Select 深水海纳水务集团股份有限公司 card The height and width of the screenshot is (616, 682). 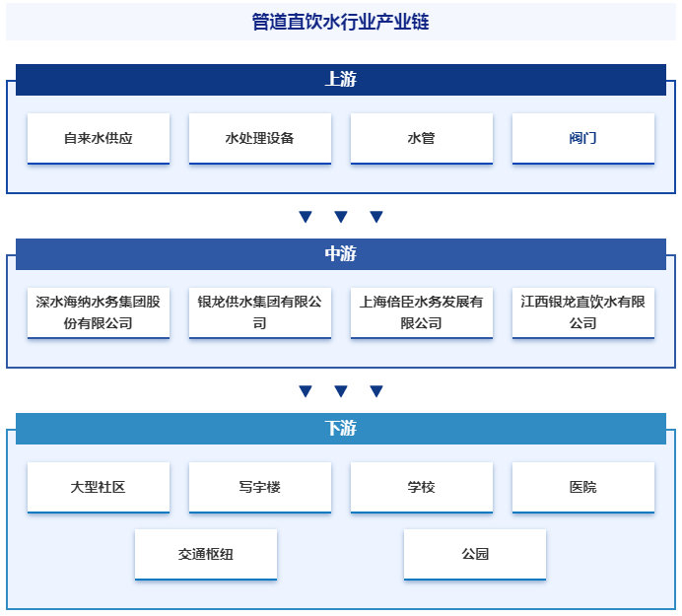coord(99,312)
